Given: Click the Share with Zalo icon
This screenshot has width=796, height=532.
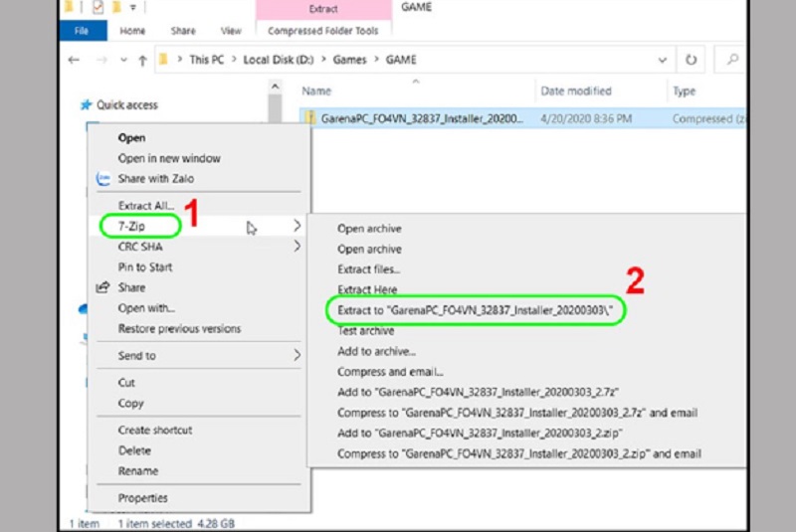Looking at the screenshot, I should 103,179.
